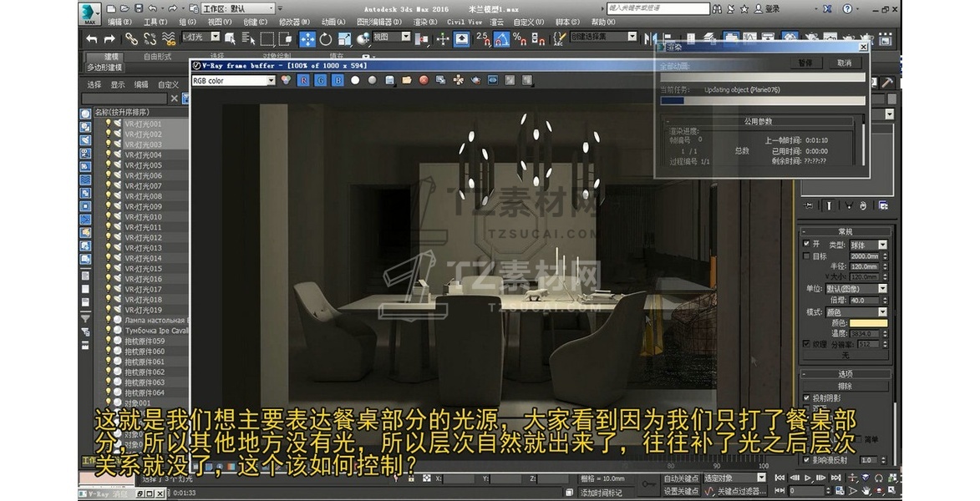Activate Select and Scale tool
The height and width of the screenshot is (501, 980).
[x=343, y=38]
